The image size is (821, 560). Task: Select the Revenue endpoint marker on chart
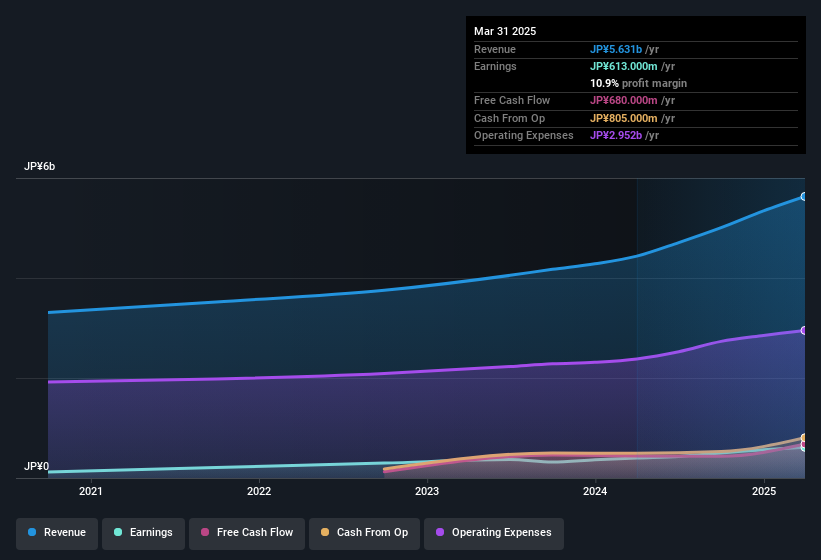804,197
